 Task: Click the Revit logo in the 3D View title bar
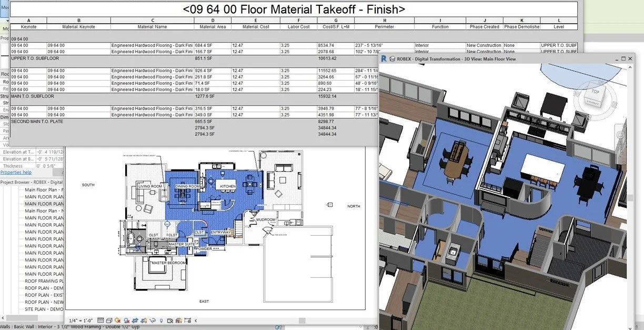(x=384, y=58)
